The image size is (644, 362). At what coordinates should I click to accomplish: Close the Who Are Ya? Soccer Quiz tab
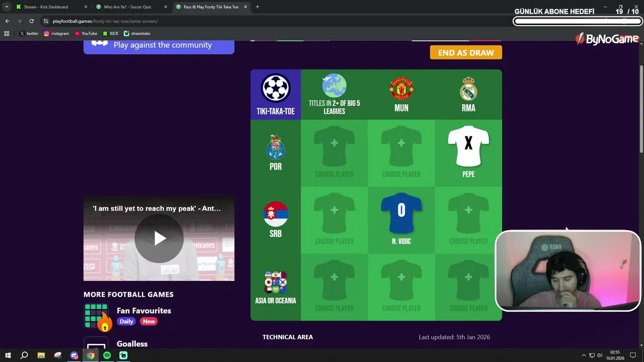click(x=166, y=7)
